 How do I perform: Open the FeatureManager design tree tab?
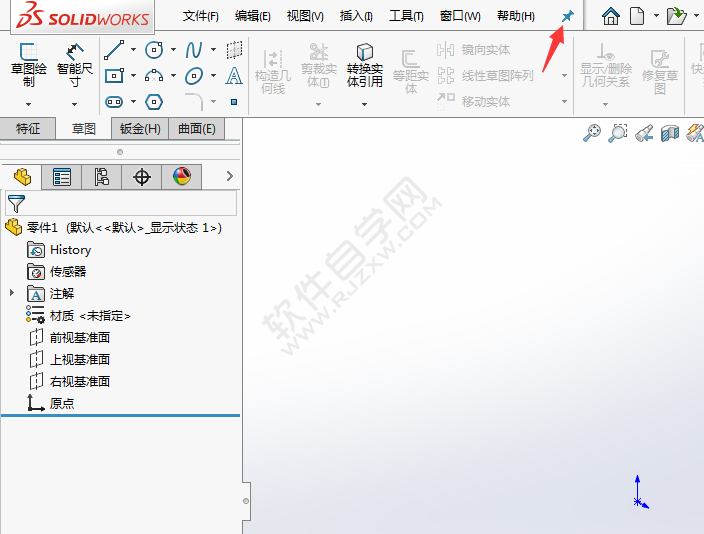click(22, 177)
